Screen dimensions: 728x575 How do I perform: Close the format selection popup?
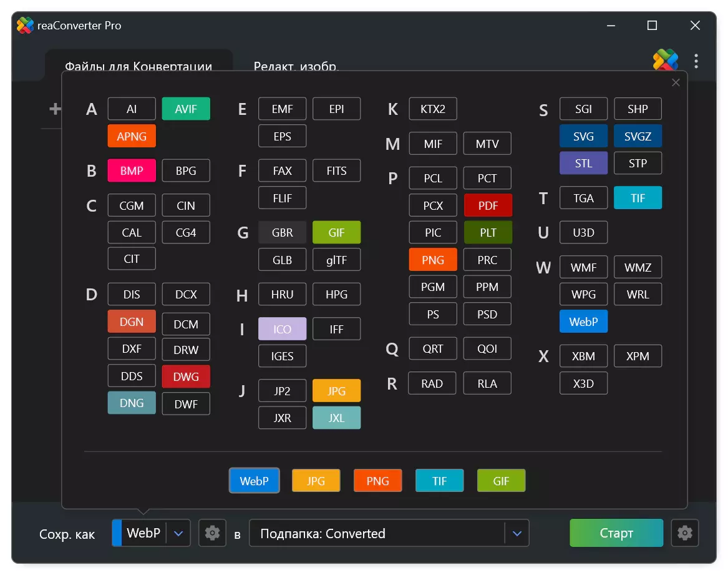pos(676,82)
